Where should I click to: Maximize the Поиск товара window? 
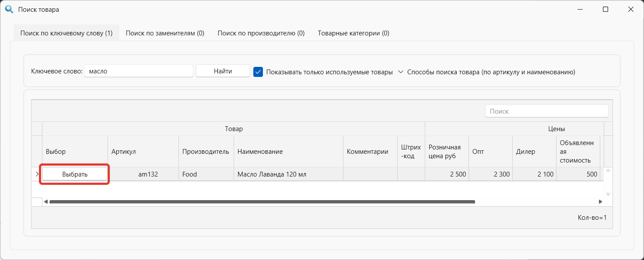point(605,9)
